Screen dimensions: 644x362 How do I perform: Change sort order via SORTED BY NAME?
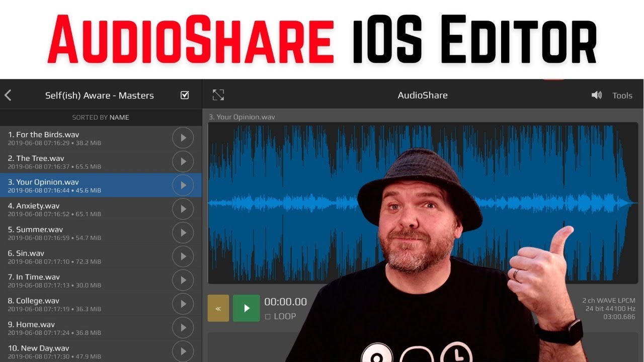(101, 117)
